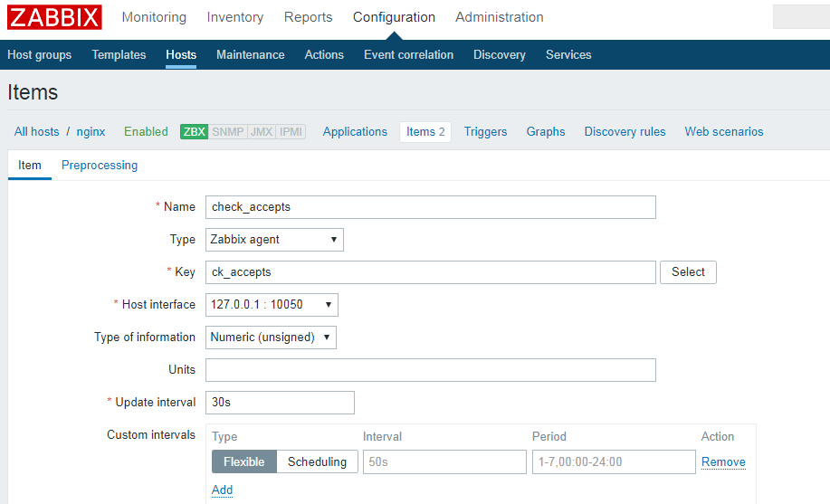Open the Inventory menu

(235, 17)
